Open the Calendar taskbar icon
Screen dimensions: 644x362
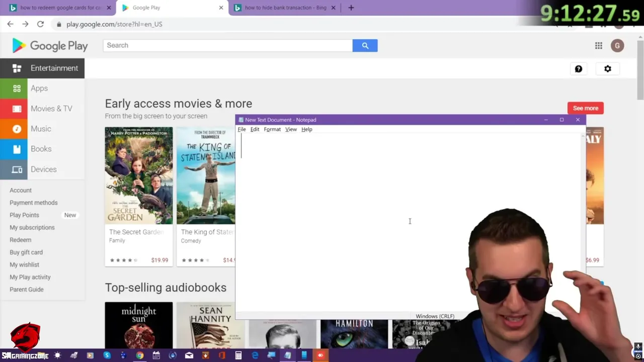(x=156, y=355)
